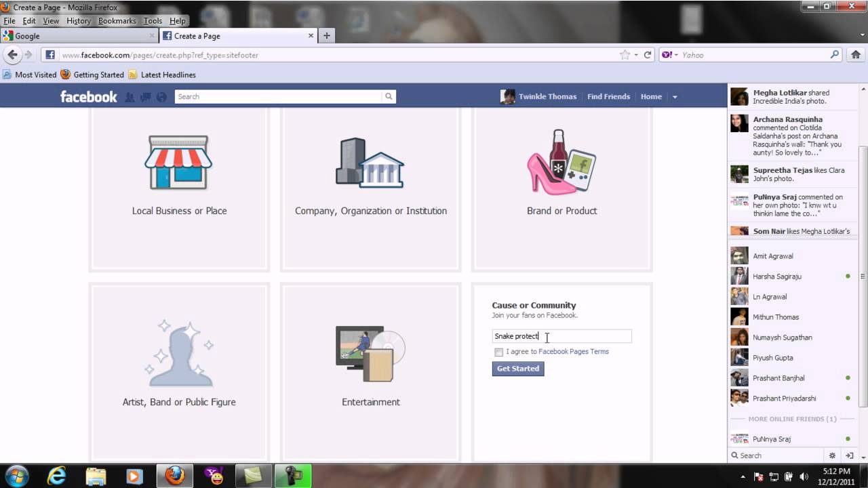The height and width of the screenshot is (488, 868).
Task: Open the Help menu
Action: point(177,21)
